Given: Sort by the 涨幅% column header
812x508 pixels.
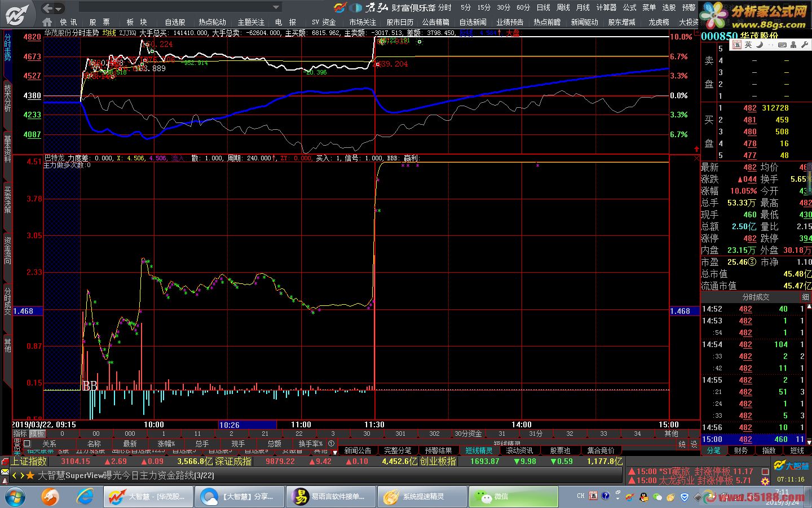Looking at the screenshot, I should pyautogui.click(x=166, y=444).
